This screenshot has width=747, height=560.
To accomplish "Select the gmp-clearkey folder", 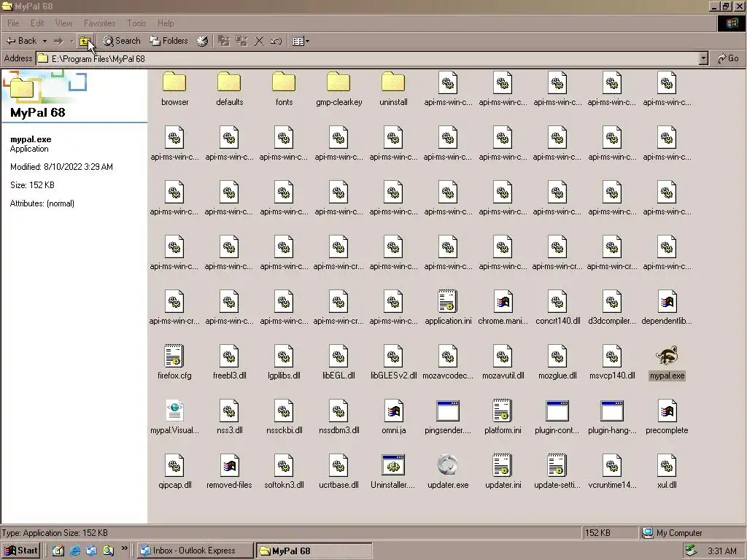I will click(338, 89).
